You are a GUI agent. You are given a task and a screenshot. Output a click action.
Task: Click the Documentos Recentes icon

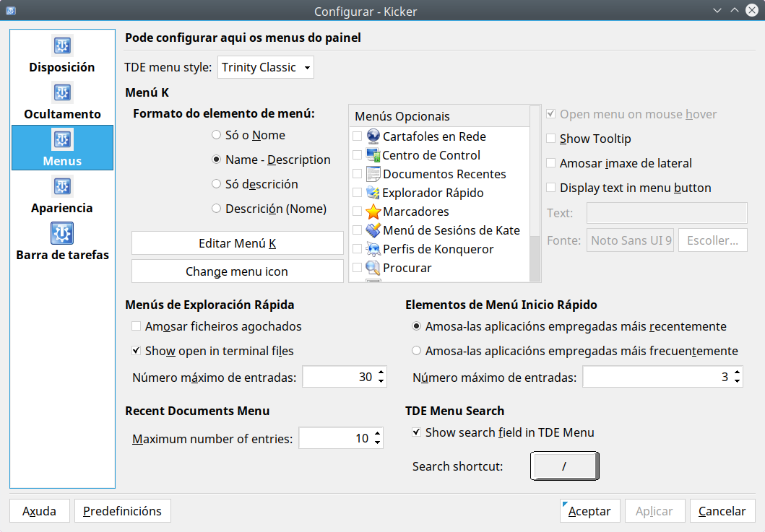[x=373, y=174]
